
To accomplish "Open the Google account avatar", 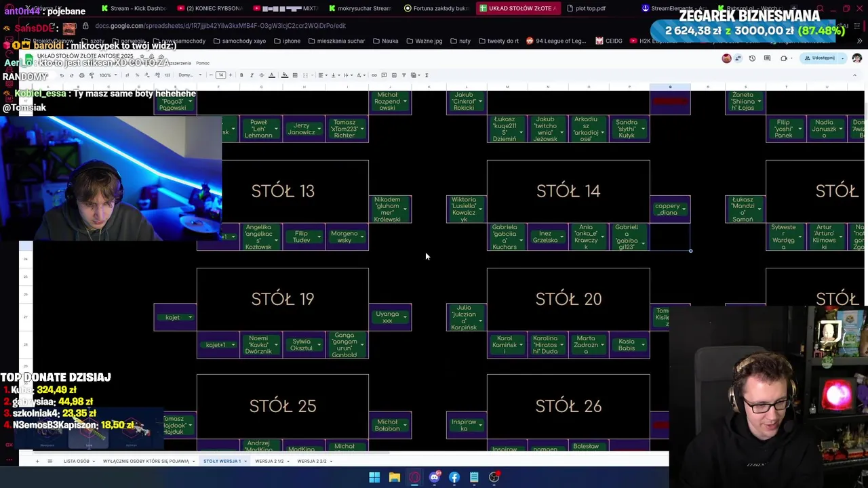I will pos(857,58).
